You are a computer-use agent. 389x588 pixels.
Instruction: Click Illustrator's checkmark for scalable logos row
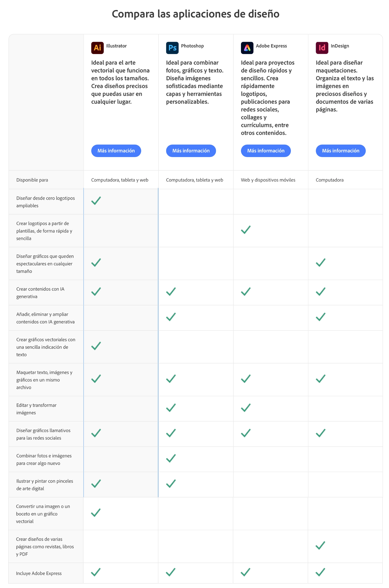pos(96,200)
